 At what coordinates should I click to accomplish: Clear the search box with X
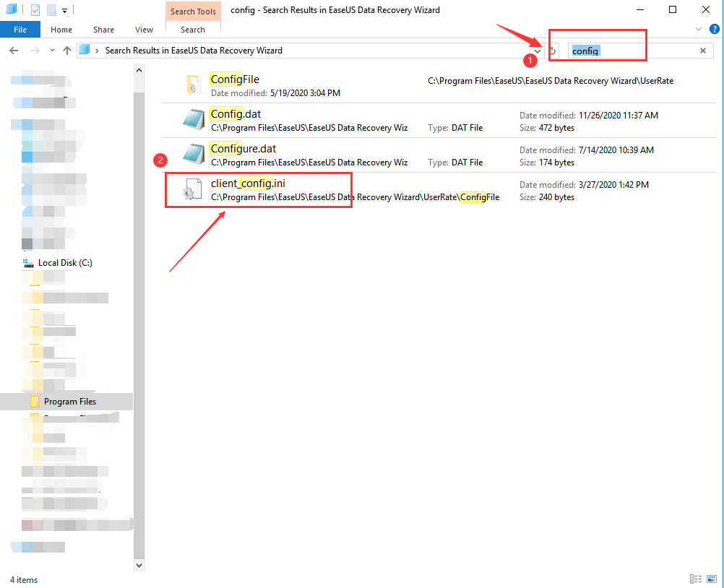[703, 51]
